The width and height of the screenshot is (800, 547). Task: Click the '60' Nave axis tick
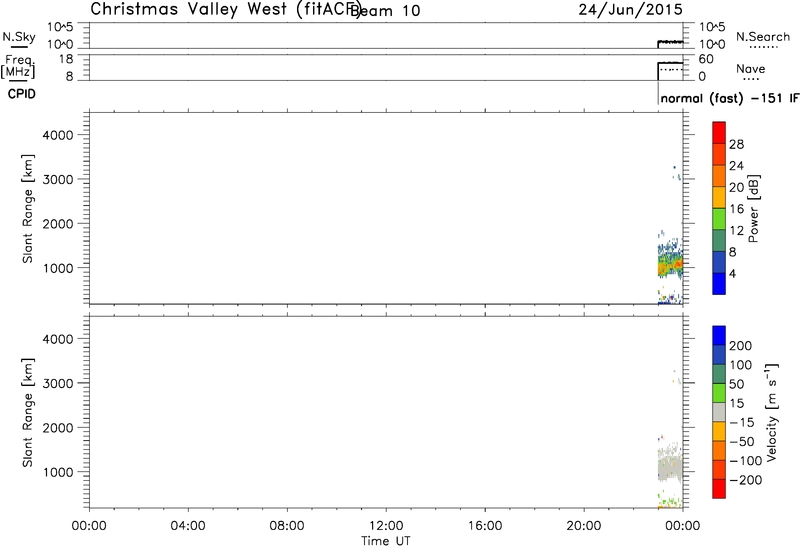tap(706, 59)
